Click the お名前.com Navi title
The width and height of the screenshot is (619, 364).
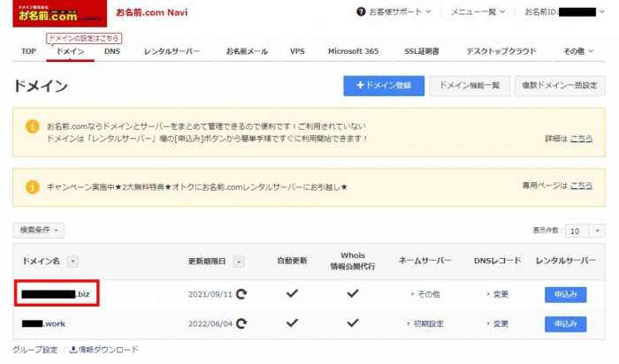coord(151,12)
